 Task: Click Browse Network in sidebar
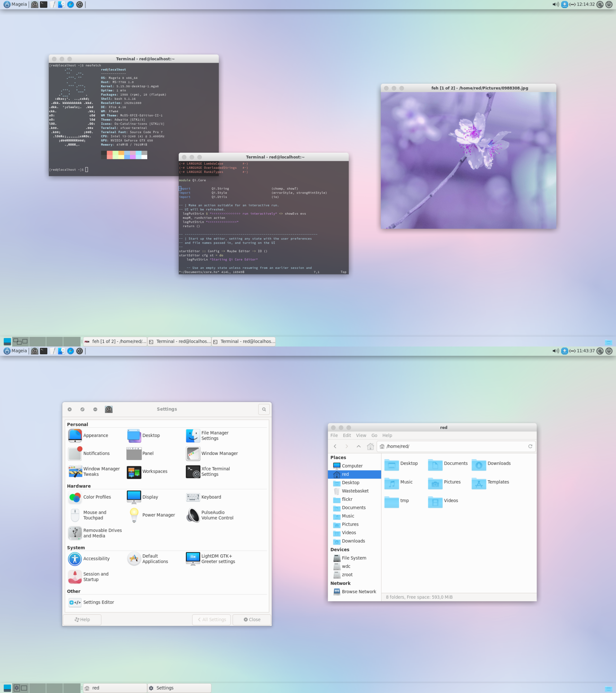pos(354,592)
